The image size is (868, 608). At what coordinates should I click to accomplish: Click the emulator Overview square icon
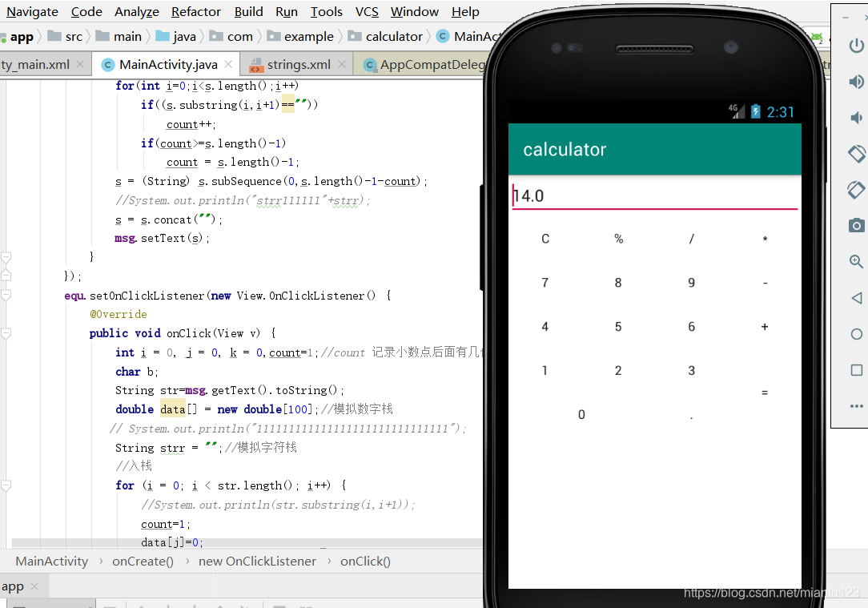[856, 370]
